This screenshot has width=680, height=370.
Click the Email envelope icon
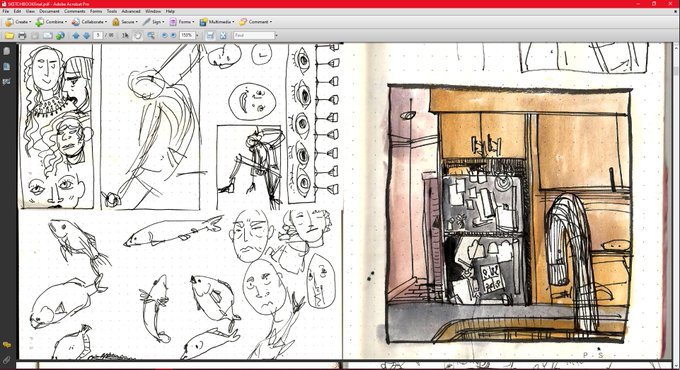tap(47, 36)
